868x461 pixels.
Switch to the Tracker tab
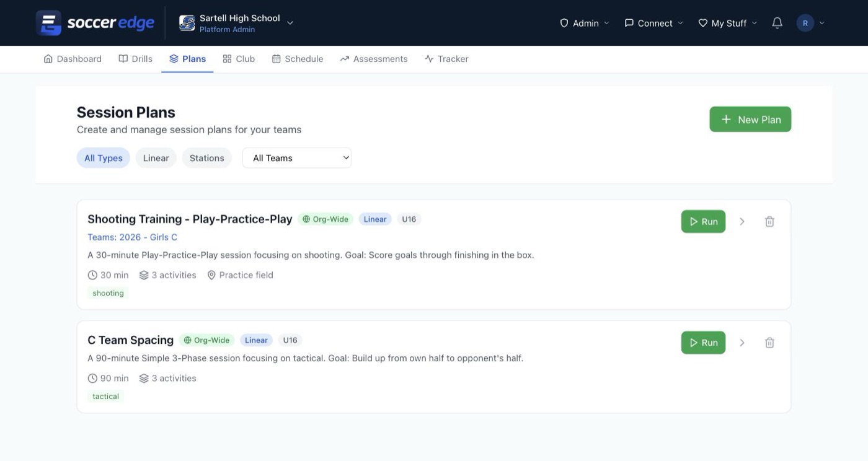click(446, 59)
